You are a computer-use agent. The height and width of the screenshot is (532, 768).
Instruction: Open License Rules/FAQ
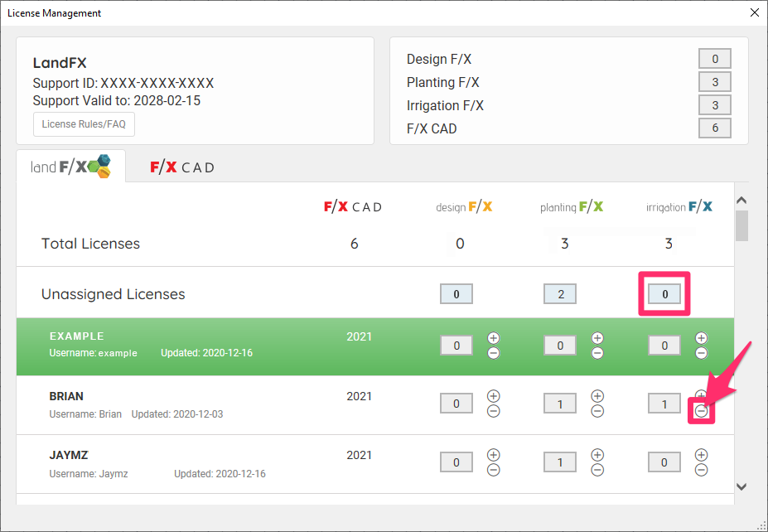[x=84, y=124]
